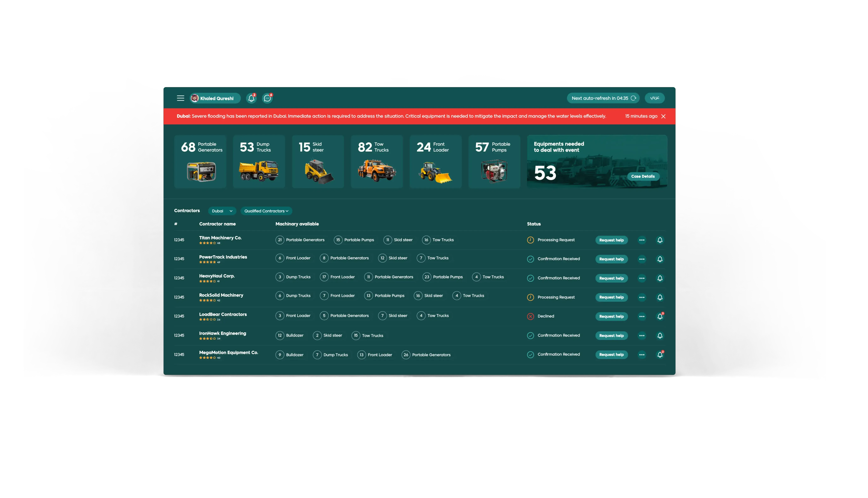Open more options for RockSolid Machinery
868x498 pixels.
coord(642,297)
